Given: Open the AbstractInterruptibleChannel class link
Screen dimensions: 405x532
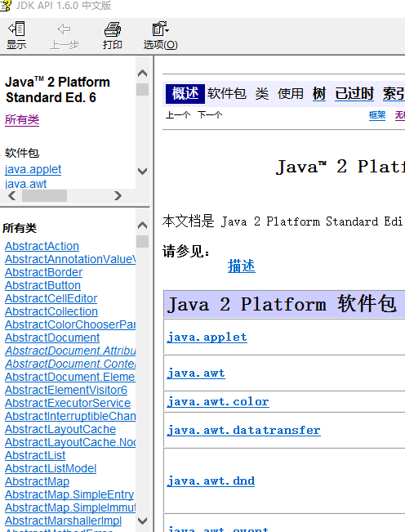Looking at the screenshot, I should pos(70,416).
